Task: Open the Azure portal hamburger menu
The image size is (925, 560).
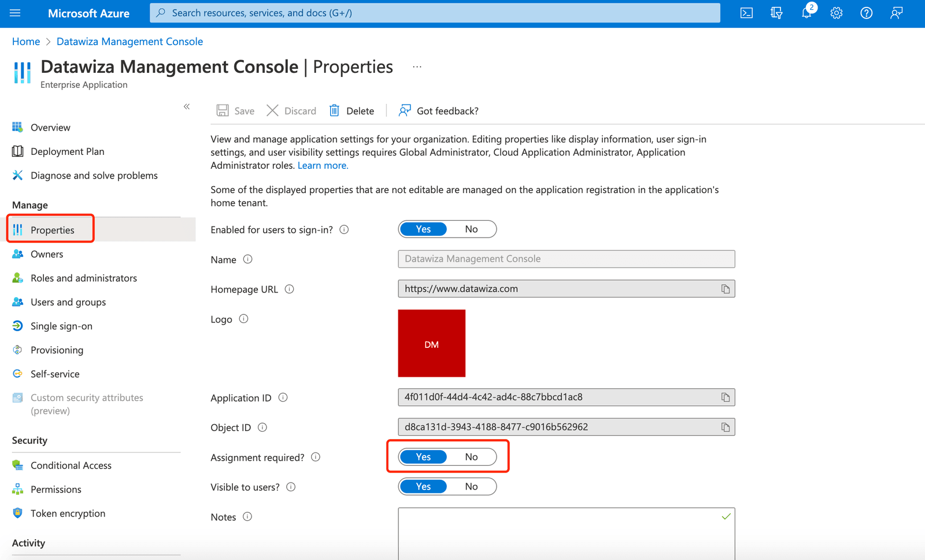Action: tap(15, 13)
